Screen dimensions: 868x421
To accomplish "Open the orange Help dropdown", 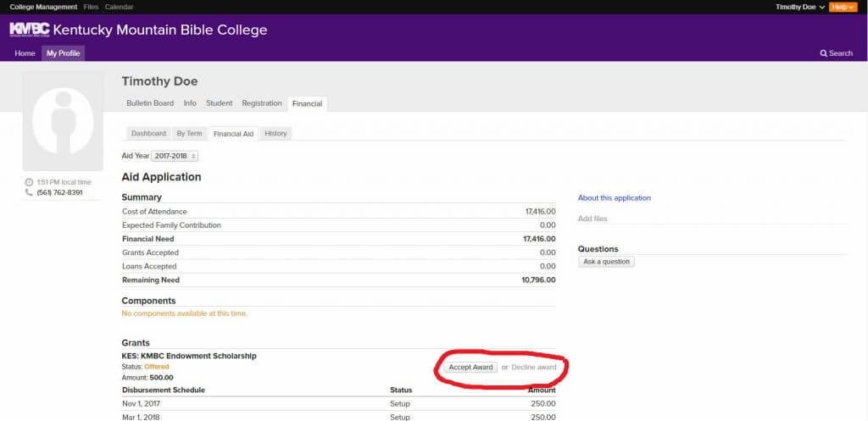I will 843,7.
